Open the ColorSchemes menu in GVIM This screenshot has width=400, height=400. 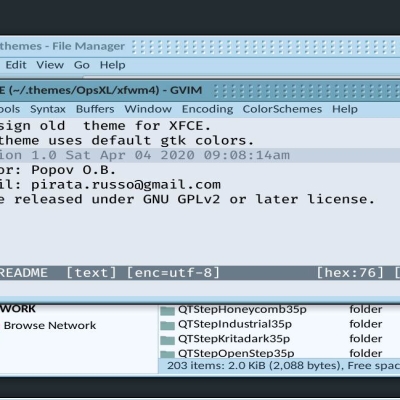point(282,109)
